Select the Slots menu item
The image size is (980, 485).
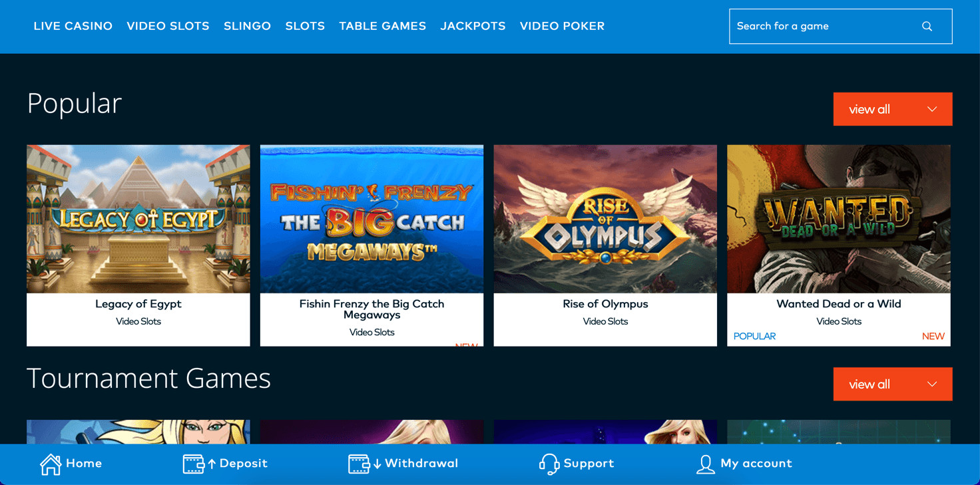pyautogui.click(x=305, y=26)
